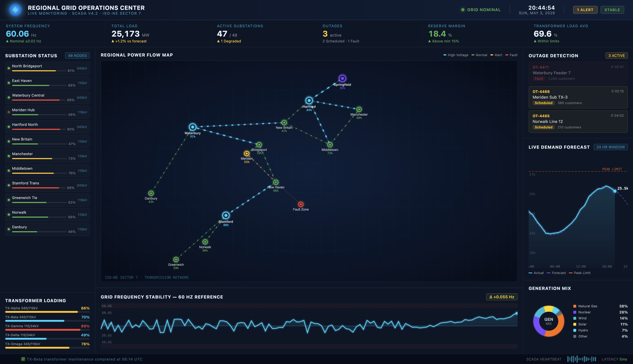Click Meriden Hub amber status dot
The width and height of the screenshot is (633, 364).
coord(9,112)
